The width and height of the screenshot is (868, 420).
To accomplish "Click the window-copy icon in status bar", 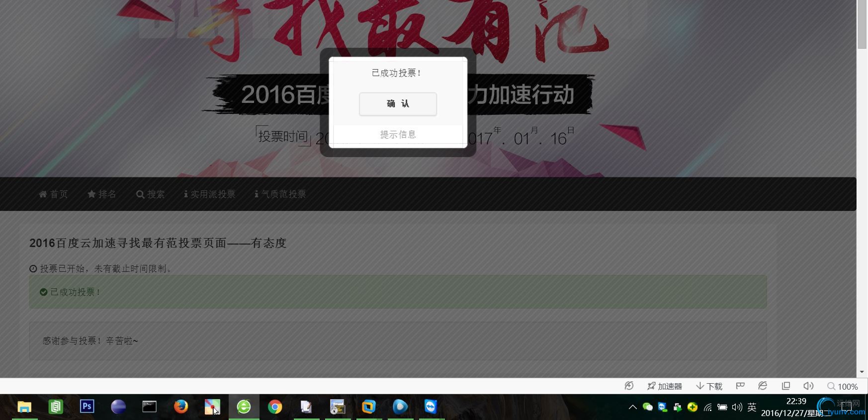I will pyautogui.click(x=786, y=386).
